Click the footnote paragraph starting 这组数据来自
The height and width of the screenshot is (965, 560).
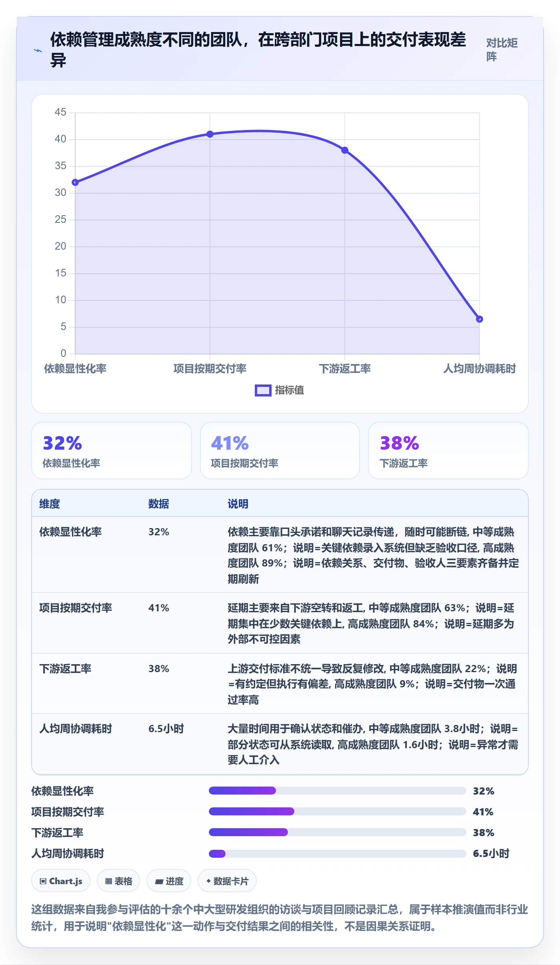[280, 918]
